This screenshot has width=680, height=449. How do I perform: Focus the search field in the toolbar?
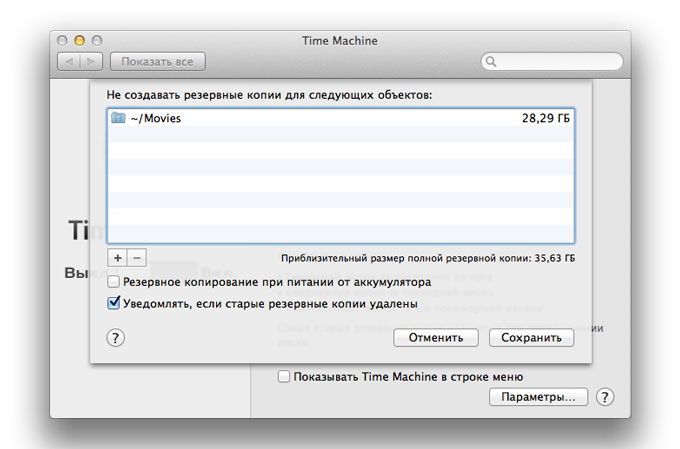pos(552,62)
